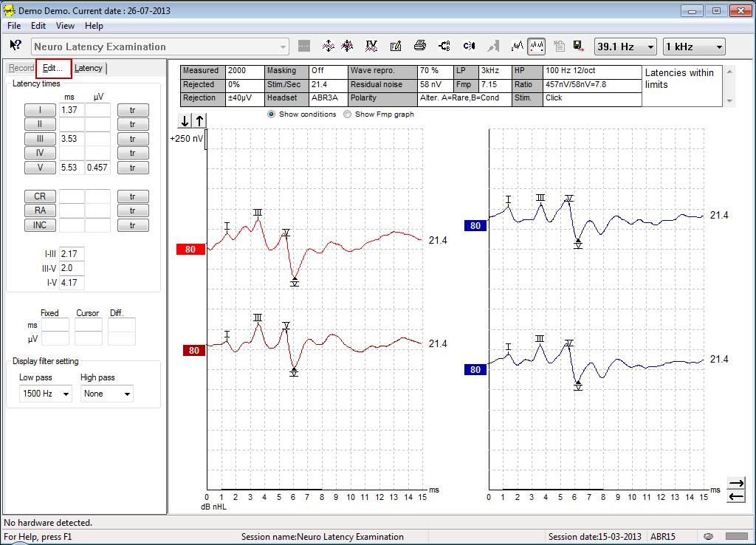Click the Cursor ms field
The width and height of the screenshot is (756, 545).
click(89, 325)
